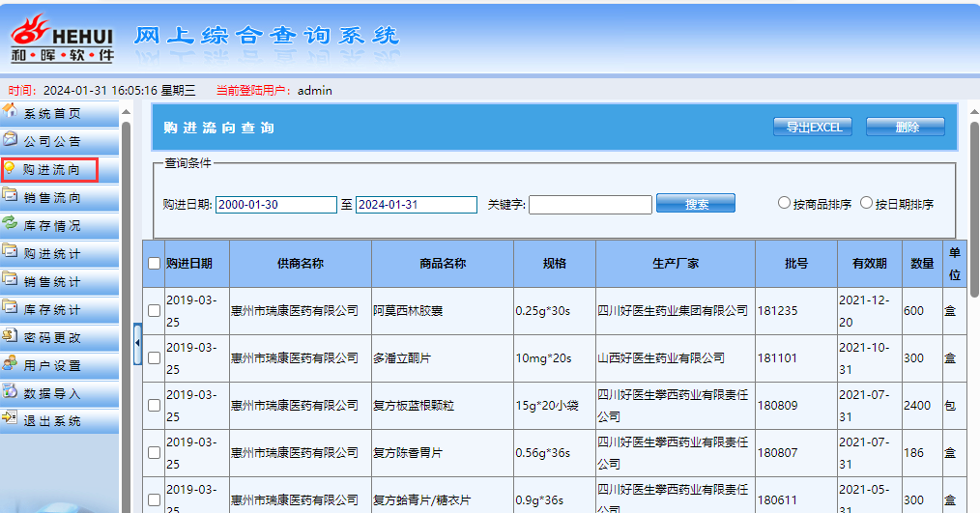Click the envelope icon beside 公司公告

click(x=11, y=139)
